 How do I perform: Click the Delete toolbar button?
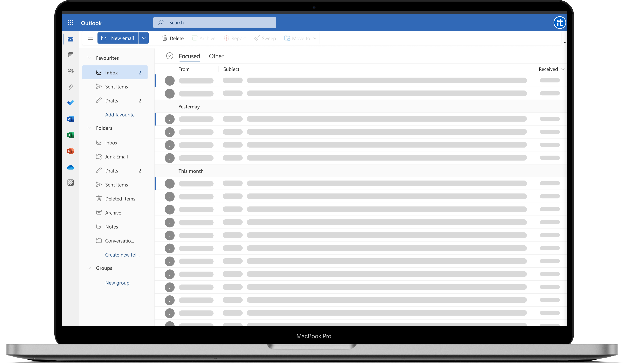click(x=173, y=38)
